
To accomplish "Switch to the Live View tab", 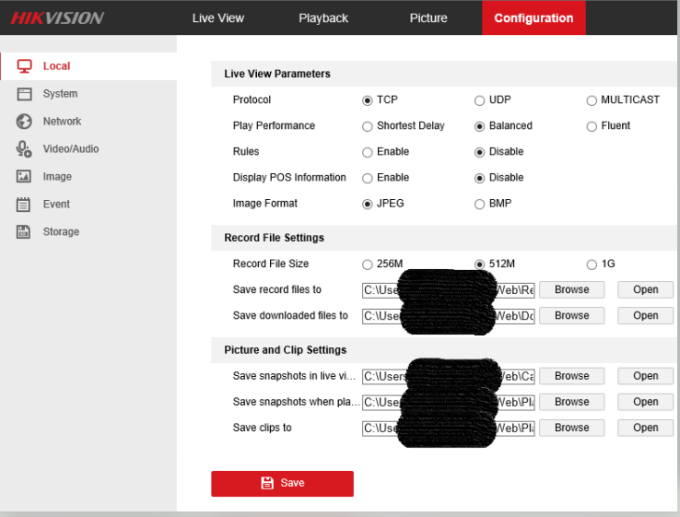I will (x=218, y=18).
